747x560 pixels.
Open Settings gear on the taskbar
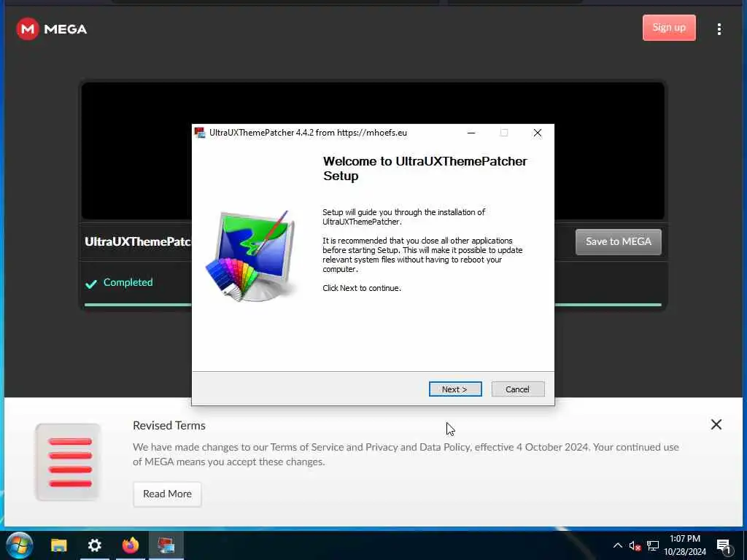[x=94, y=545]
